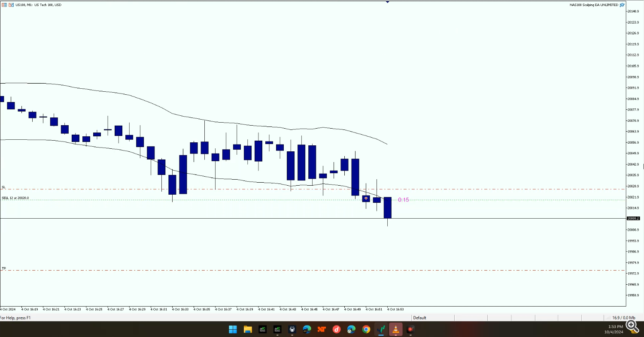Viewport: 644px width, 337px height.
Task: Open the Windows Start menu
Action: (x=233, y=329)
